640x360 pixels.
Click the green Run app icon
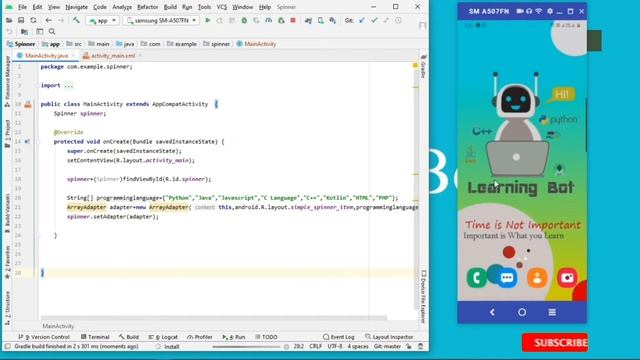pyautogui.click(x=208, y=20)
